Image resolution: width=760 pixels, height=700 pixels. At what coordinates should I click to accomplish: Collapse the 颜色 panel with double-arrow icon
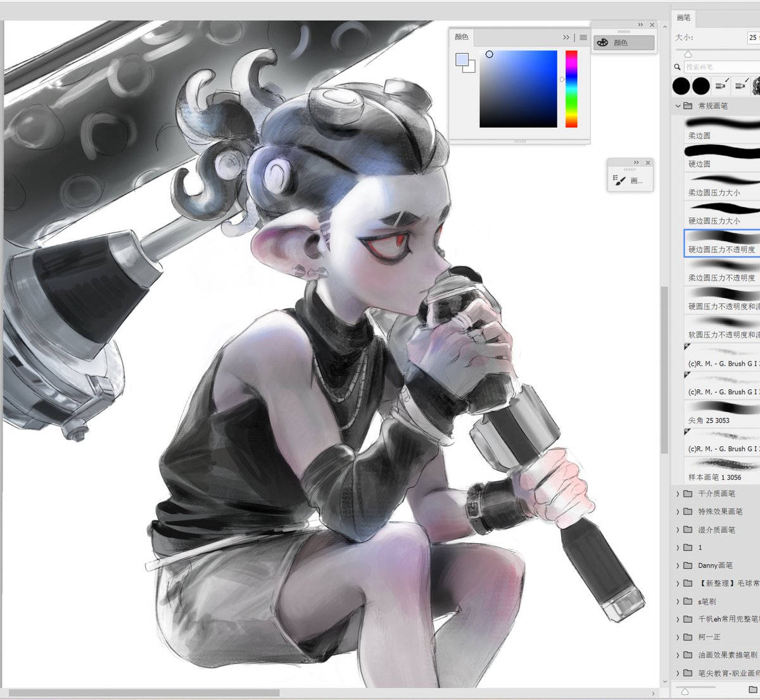[566, 37]
